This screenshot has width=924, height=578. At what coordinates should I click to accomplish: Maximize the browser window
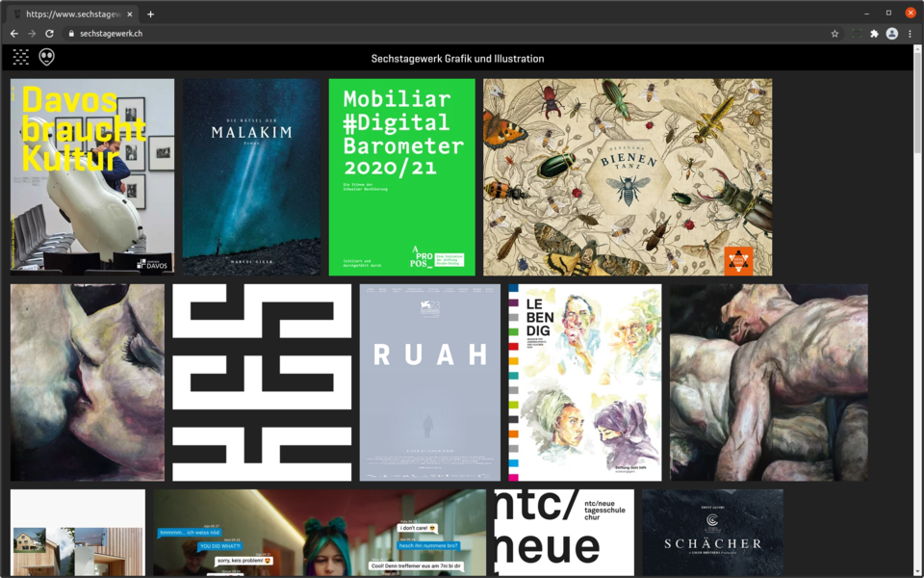click(888, 13)
